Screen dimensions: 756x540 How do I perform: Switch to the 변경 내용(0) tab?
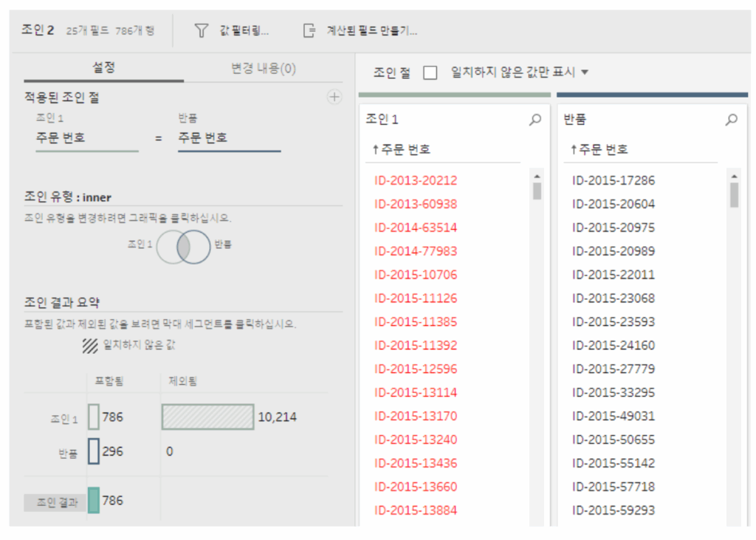(263, 68)
